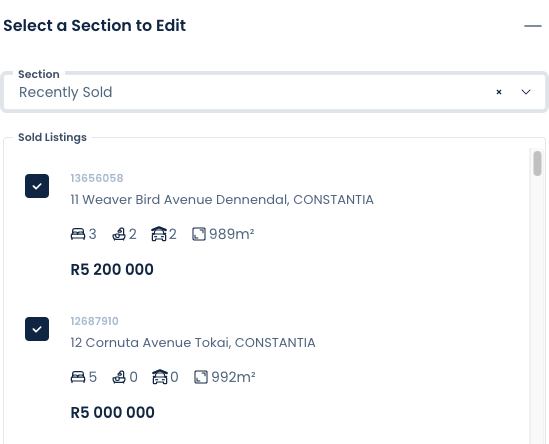Open the Section dropdown chevron
The width and height of the screenshot is (549, 444).
pos(526,92)
